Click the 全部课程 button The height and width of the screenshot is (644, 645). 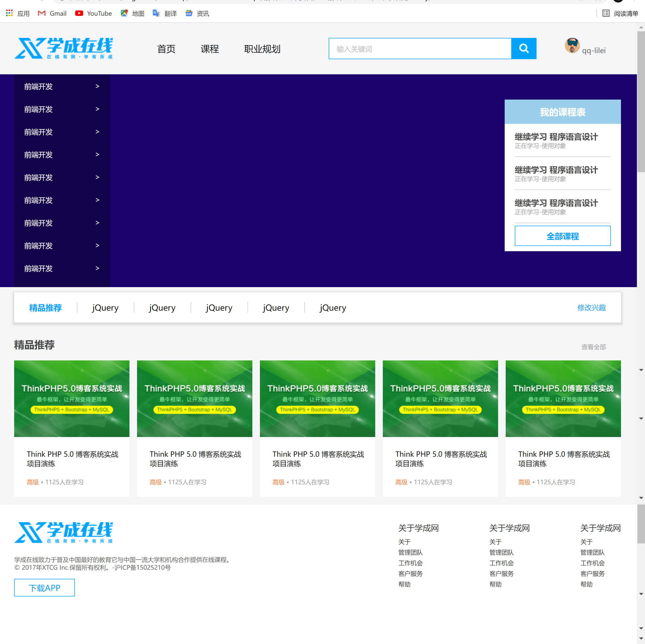563,236
